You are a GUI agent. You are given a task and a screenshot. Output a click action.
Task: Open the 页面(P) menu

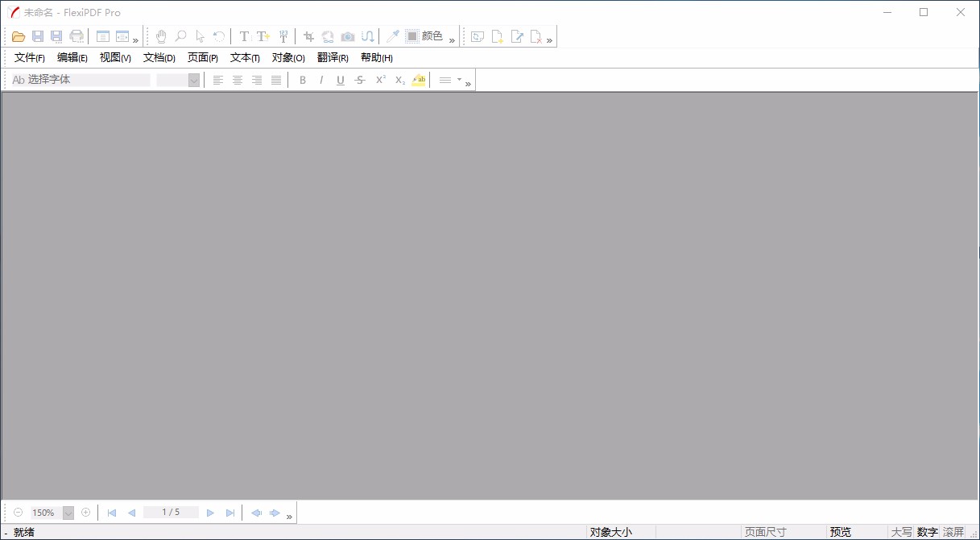pyautogui.click(x=203, y=58)
